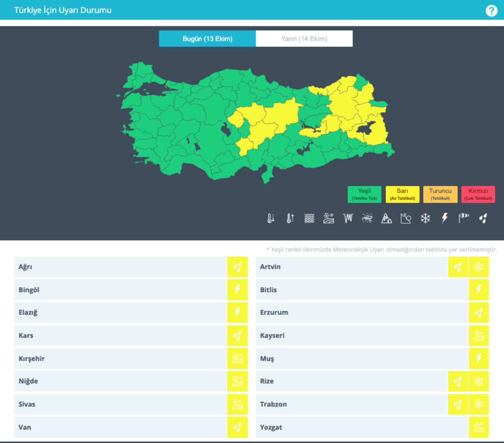The width and height of the screenshot is (504, 443).
Task: Click the cold temperature thermometer filter icon
Action: pyautogui.click(x=271, y=218)
